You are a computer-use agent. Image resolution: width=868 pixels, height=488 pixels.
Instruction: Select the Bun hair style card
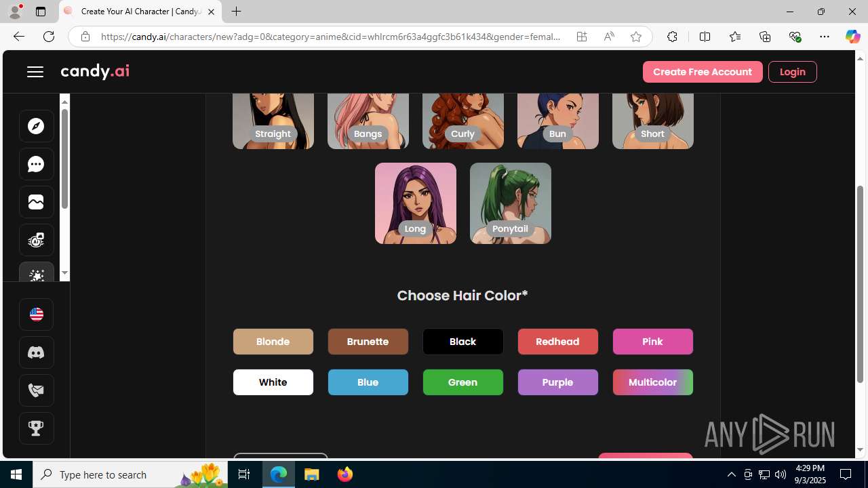[x=558, y=121]
